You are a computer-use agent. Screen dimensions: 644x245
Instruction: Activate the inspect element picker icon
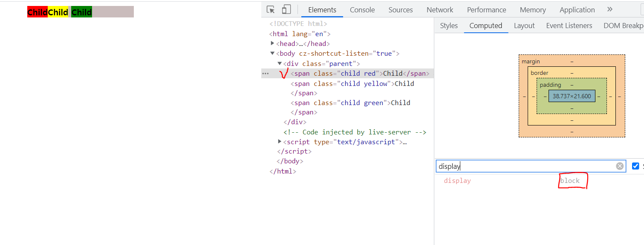[x=271, y=9]
